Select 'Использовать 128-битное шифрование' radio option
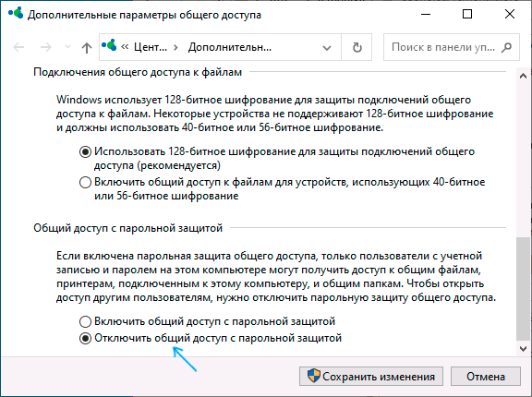 click(85, 151)
